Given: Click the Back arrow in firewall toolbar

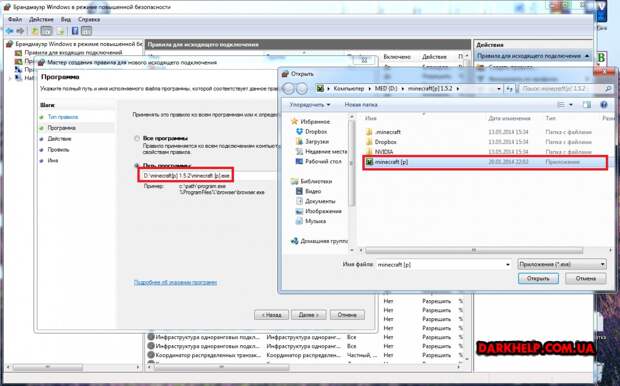Looking at the screenshot, I should 9,31.
